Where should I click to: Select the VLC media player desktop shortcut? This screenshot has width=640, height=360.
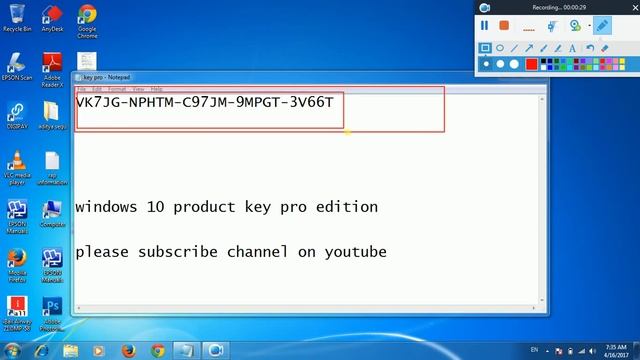pos(17,167)
